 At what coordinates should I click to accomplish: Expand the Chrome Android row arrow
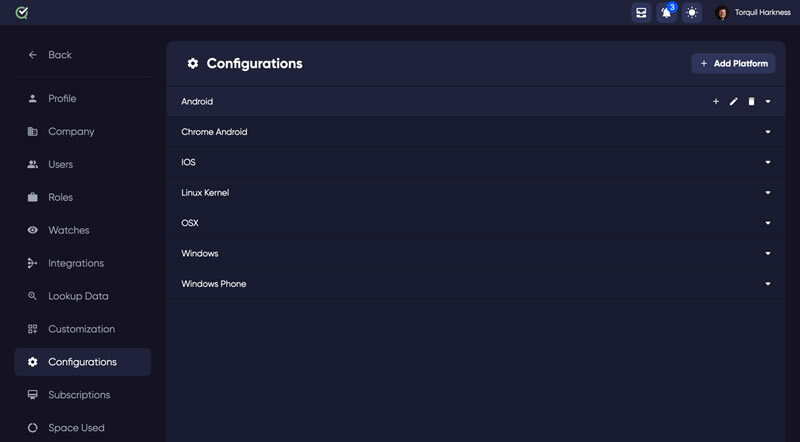[768, 132]
